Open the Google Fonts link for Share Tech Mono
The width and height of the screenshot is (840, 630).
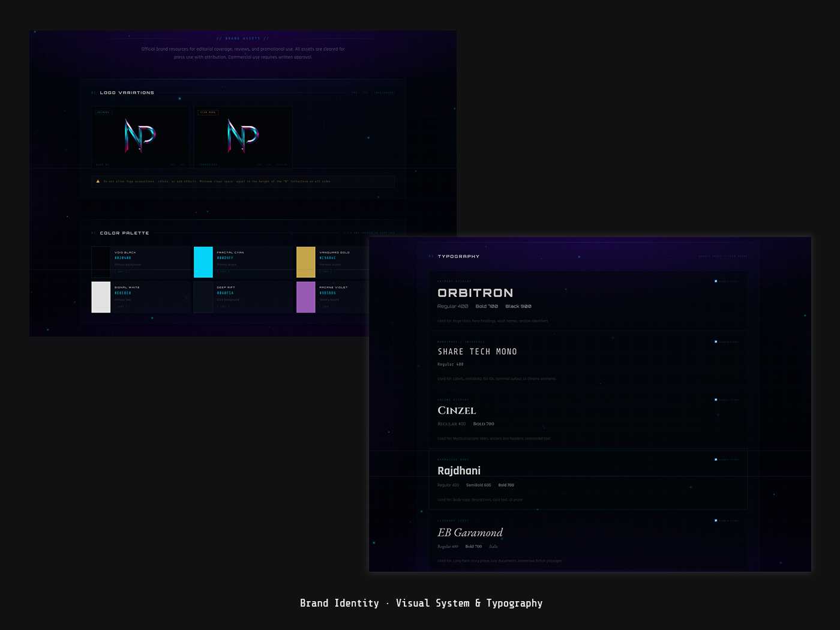[x=727, y=341]
